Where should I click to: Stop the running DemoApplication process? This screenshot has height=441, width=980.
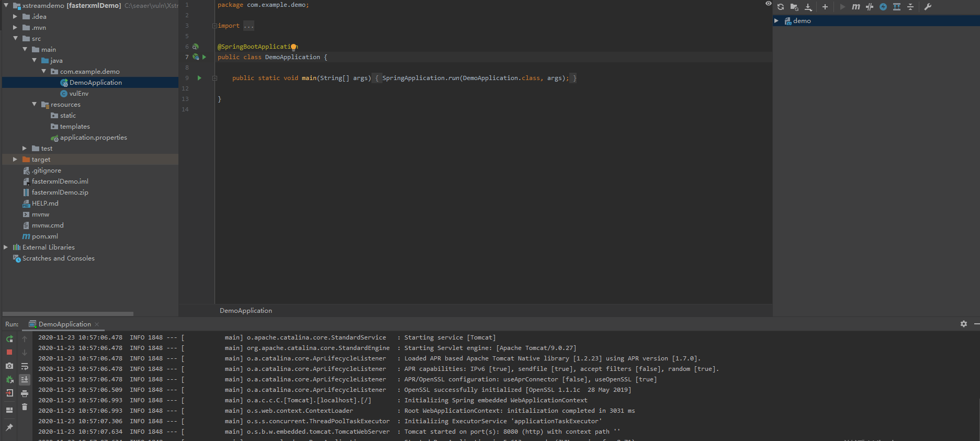(x=9, y=352)
